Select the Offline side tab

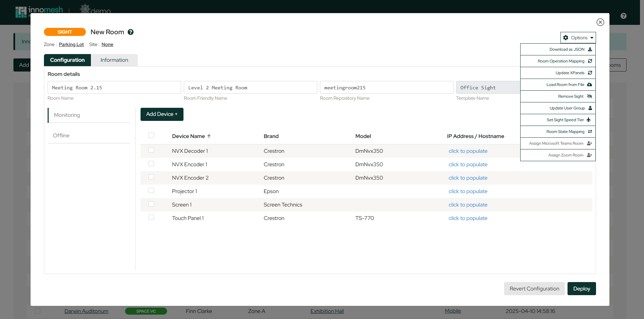[x=89, y=136]
